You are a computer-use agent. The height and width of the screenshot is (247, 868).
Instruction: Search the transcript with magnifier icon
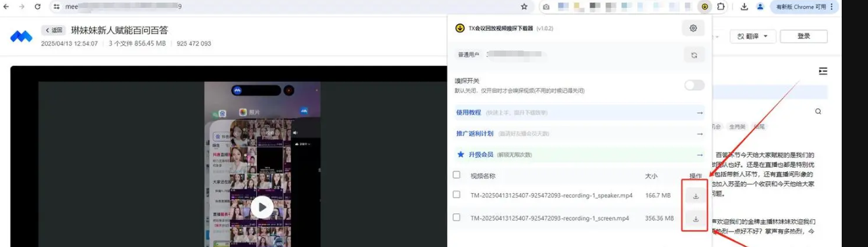tap(818, 112)
